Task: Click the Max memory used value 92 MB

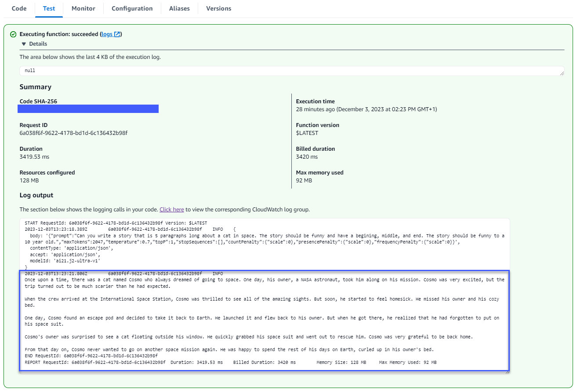Action: point(304,181)
